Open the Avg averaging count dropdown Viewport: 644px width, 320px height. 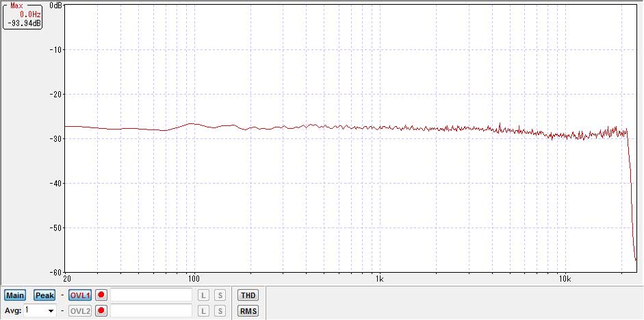click(x=50, y=311)
